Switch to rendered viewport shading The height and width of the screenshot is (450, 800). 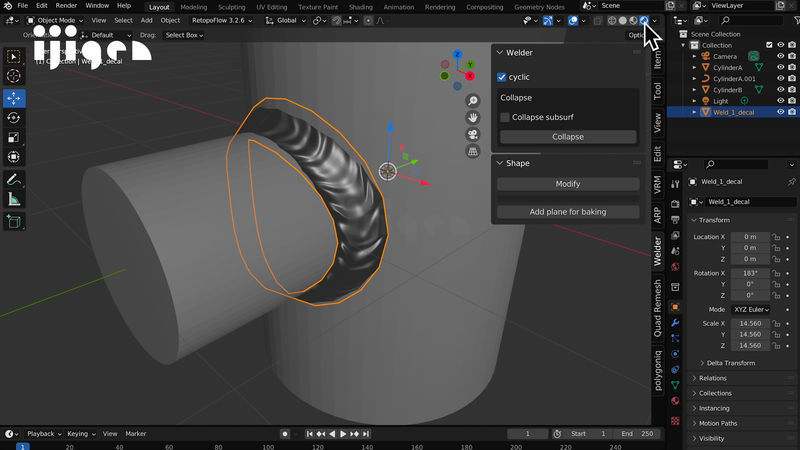pyautogui.click(x=644, y=20)
